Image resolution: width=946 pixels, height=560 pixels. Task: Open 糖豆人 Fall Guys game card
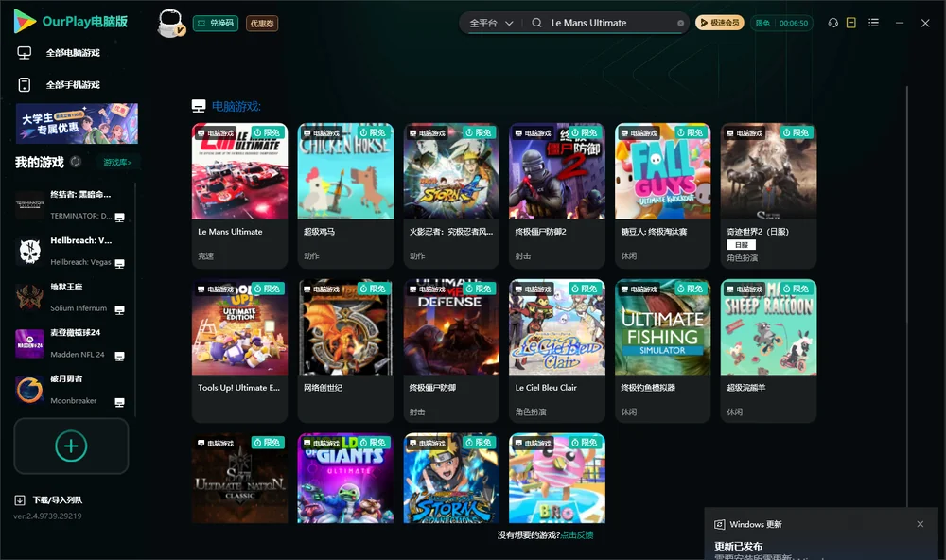click(x=662, y=196)
